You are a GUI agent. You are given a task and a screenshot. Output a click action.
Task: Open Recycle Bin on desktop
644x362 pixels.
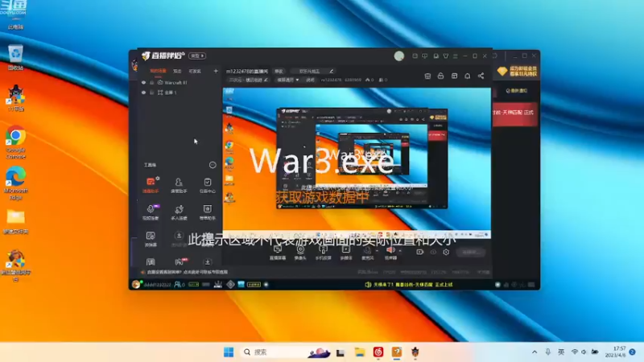[x=15, y=58]
